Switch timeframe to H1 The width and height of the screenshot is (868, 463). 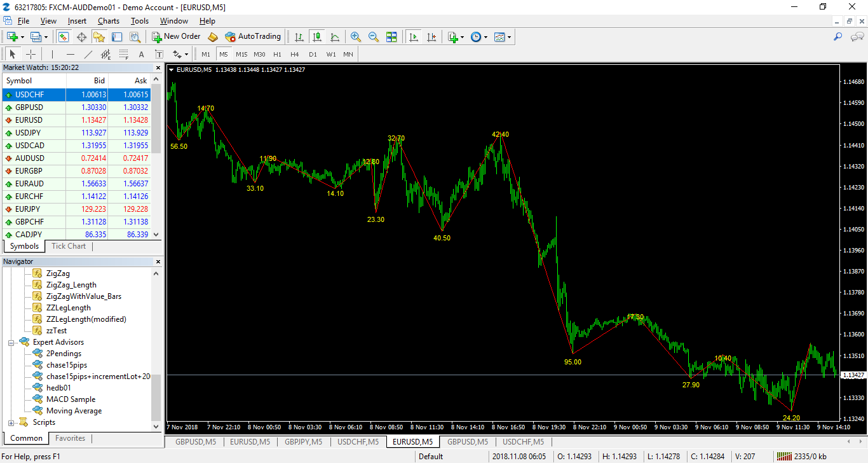point(277,54)
